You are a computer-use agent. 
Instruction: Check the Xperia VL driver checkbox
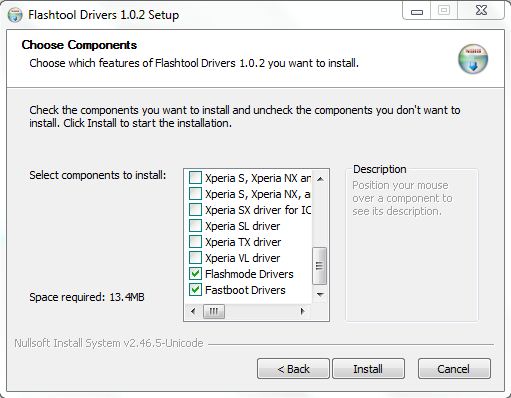tap(195, 258)
